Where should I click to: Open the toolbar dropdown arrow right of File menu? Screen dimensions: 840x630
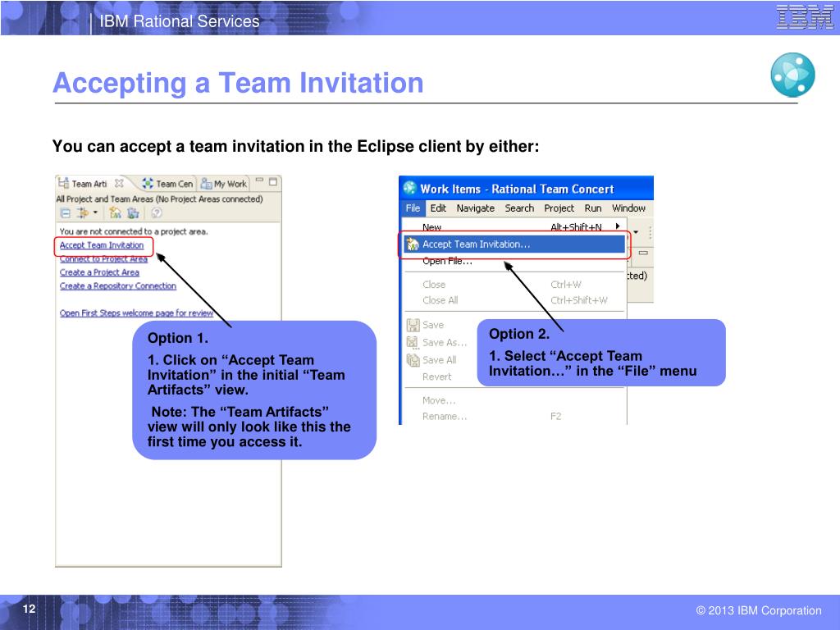coord(636,232)
